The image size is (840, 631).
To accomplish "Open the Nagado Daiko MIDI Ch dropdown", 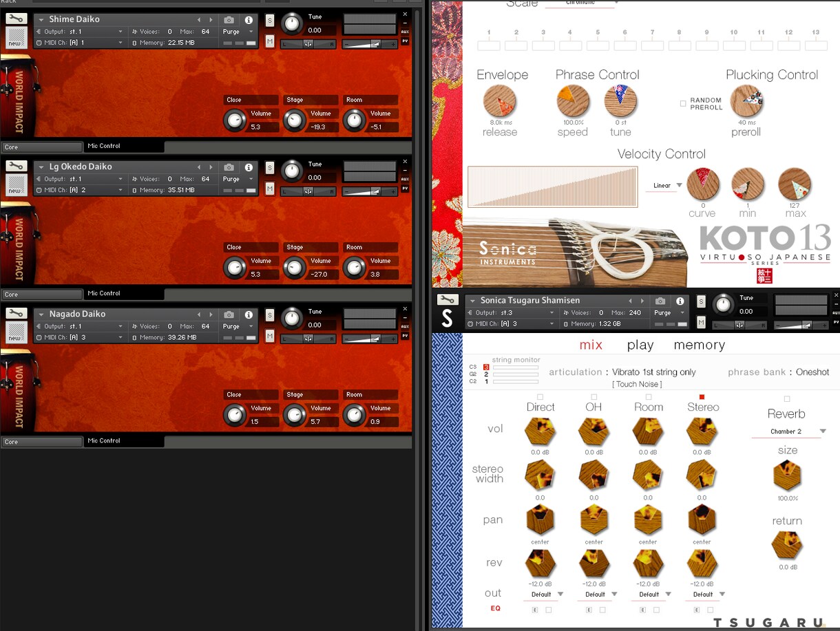I will [x=79, y=337].
